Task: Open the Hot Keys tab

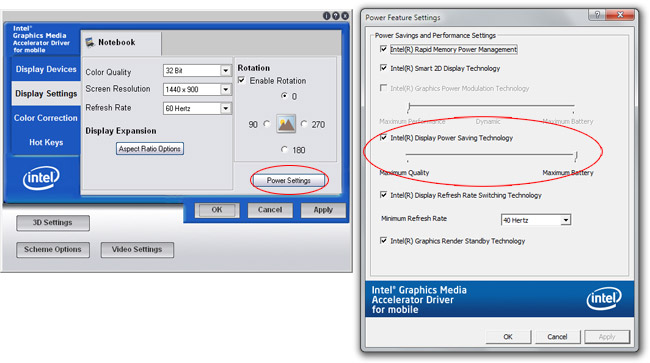Action: [46, 143]
